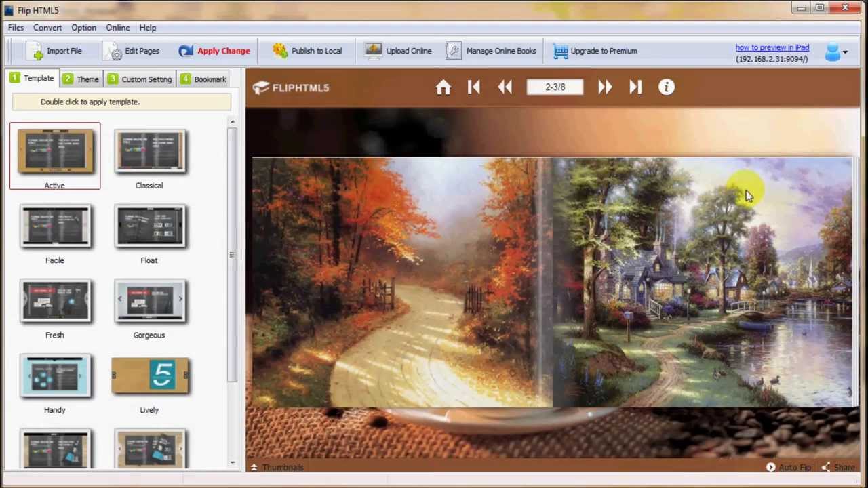Switch to the Bookmark tab
The image size is (868, 488).
point(203,79)
